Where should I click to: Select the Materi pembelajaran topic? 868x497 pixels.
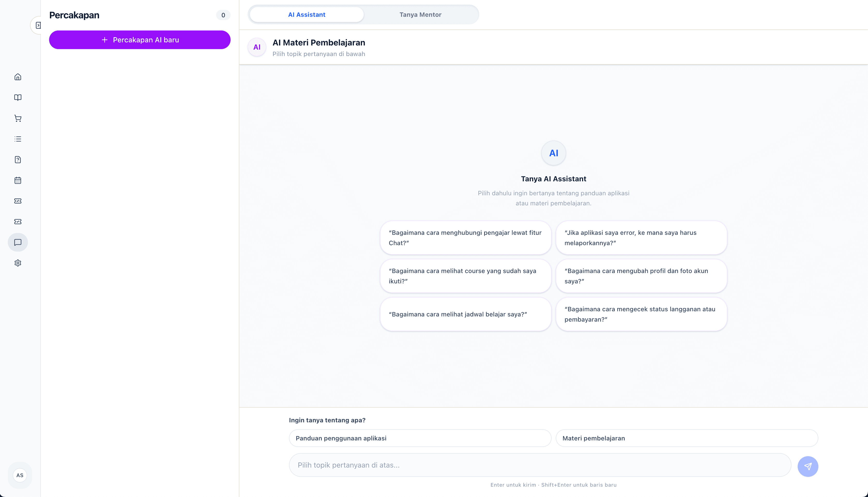pos(687,438)
